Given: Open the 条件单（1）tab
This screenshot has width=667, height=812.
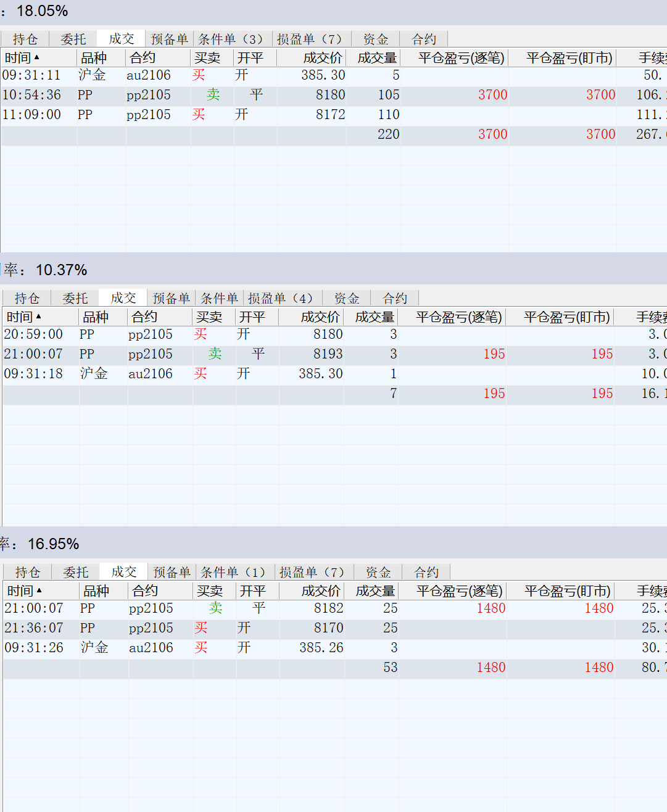Looking at the screenshot, I should pyautogui.click(x=233, y=573).
